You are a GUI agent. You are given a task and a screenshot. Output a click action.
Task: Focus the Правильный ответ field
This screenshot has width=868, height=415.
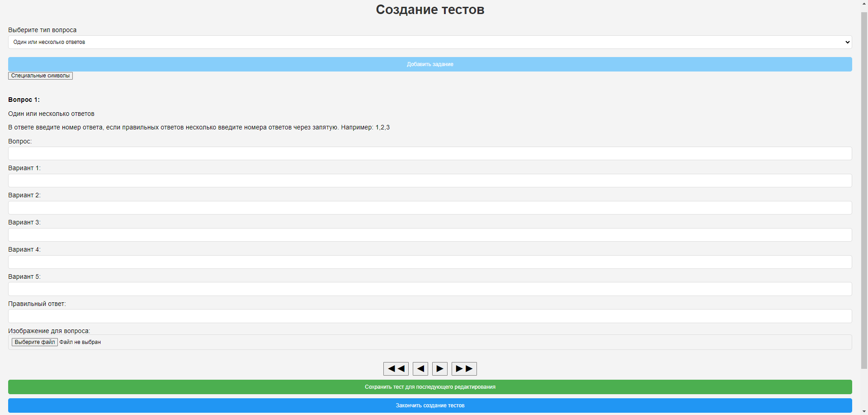(430, 316)
